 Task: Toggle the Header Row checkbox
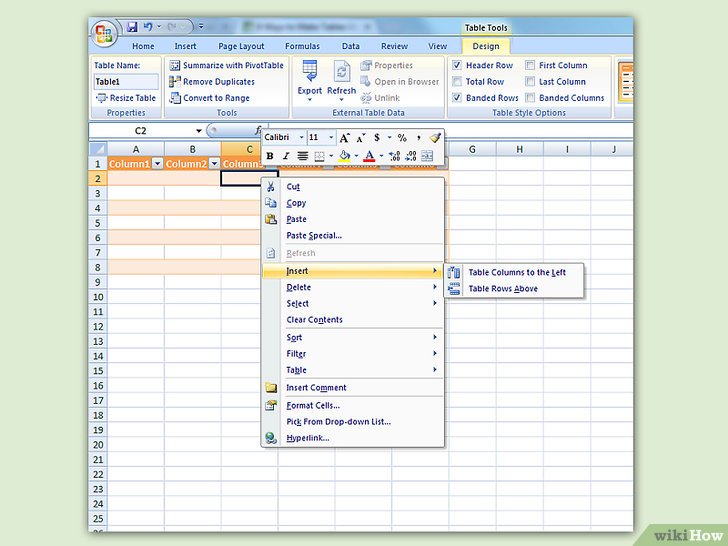[457, 65]
